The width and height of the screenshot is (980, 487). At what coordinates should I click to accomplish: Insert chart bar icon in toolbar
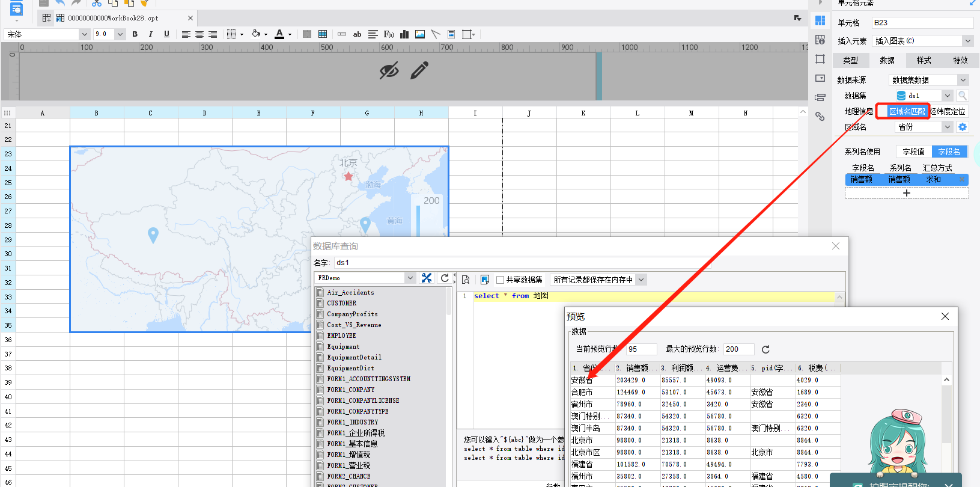[x=404, y=34]
